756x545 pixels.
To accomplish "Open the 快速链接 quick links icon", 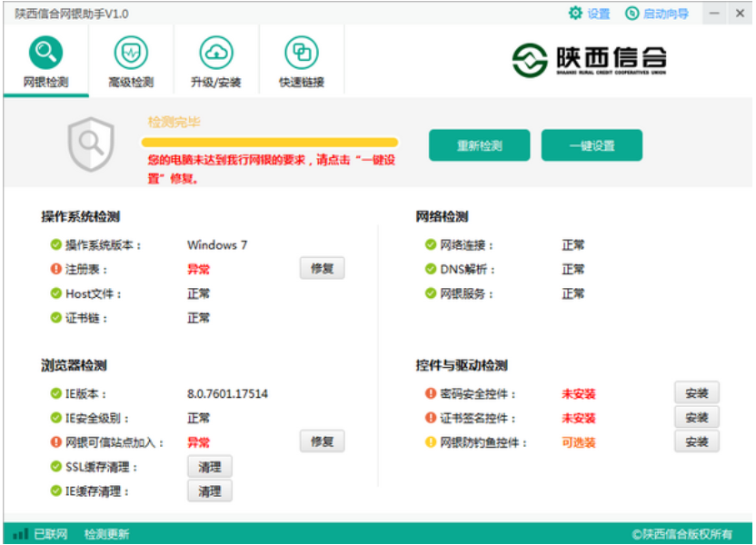I will [x=300, y=52].
